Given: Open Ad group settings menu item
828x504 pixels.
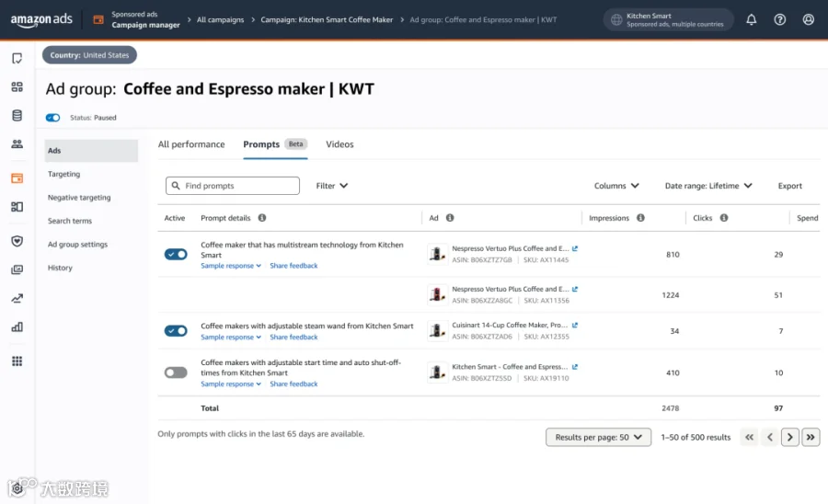Looking at the screenshot, I should click(77, 245).
